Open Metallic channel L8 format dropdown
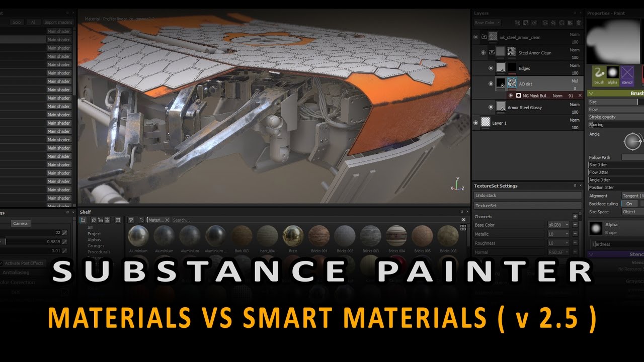 (x=558, y=234)
